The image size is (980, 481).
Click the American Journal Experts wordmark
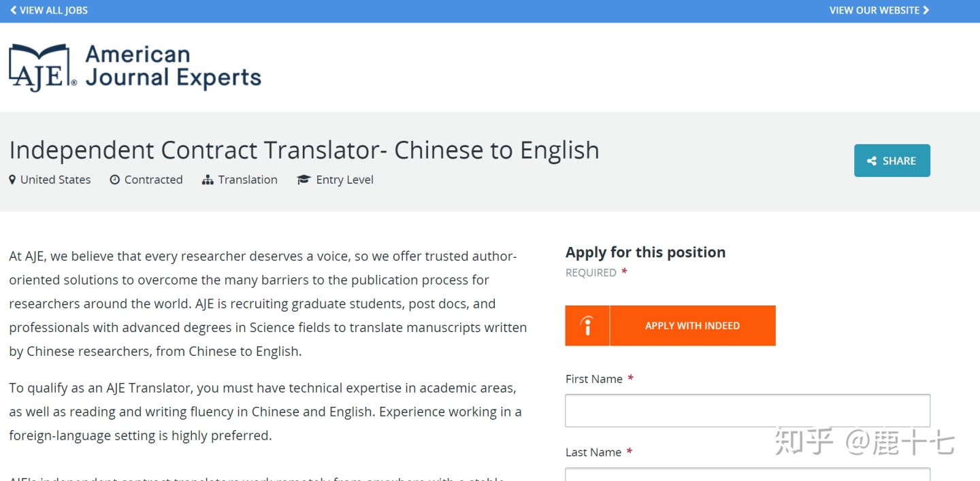173,67
